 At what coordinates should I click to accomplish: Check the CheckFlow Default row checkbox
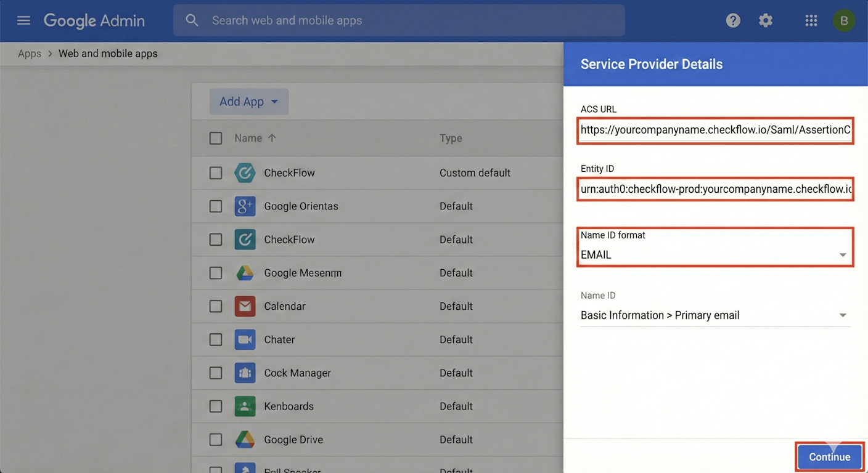(x=216, y=240)
